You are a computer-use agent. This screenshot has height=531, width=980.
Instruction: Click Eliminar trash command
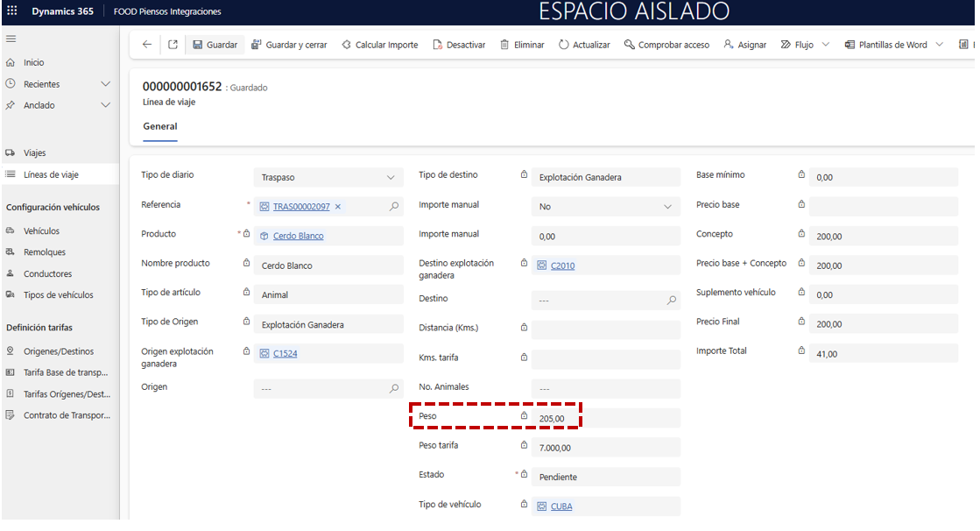coord(522,45)
